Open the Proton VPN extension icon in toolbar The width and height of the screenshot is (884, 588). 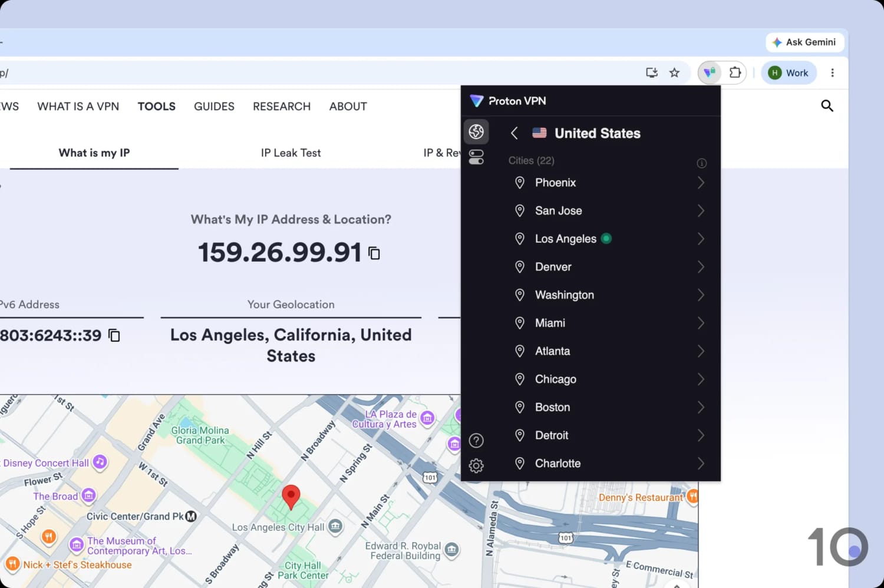coord(710,72)
